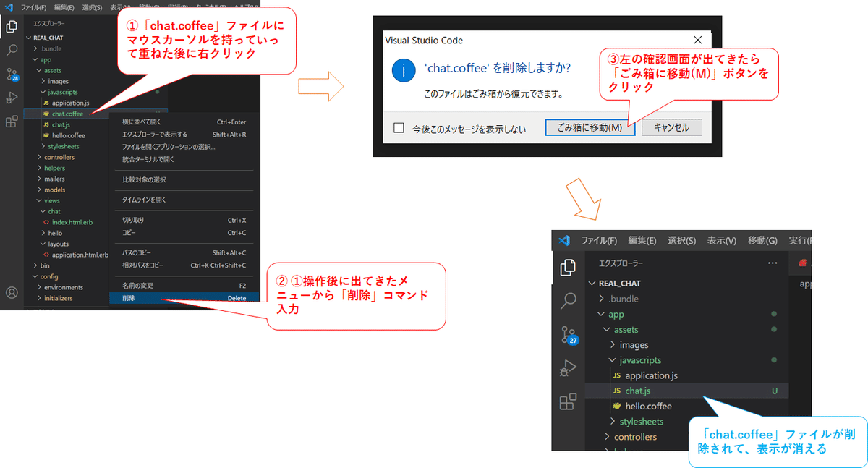Click the VS Code logo beside ファイル(F) in the badge-27 window
868x468 pixels.
pyautogui.click(x=565, y=241)
